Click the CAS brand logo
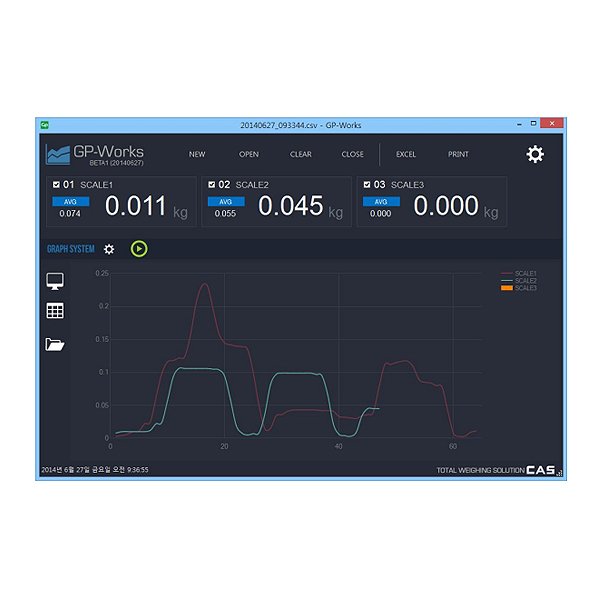 click(x=541, y=470)
